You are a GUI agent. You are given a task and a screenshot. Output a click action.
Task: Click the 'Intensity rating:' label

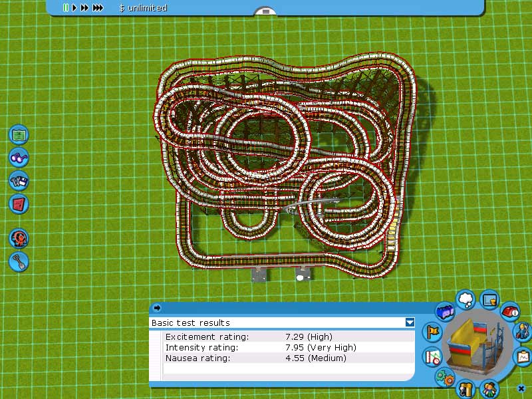pos(202,347)
